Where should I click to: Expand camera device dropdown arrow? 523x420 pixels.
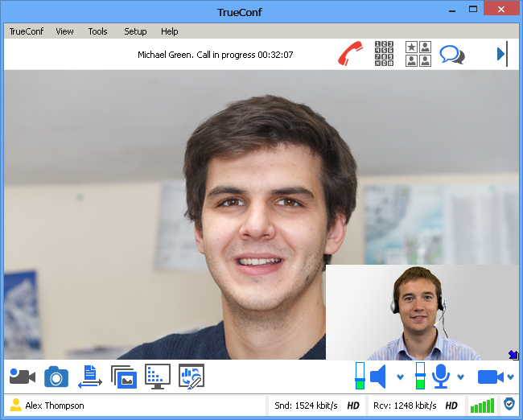pyautogui.click(x=510, y=377)
